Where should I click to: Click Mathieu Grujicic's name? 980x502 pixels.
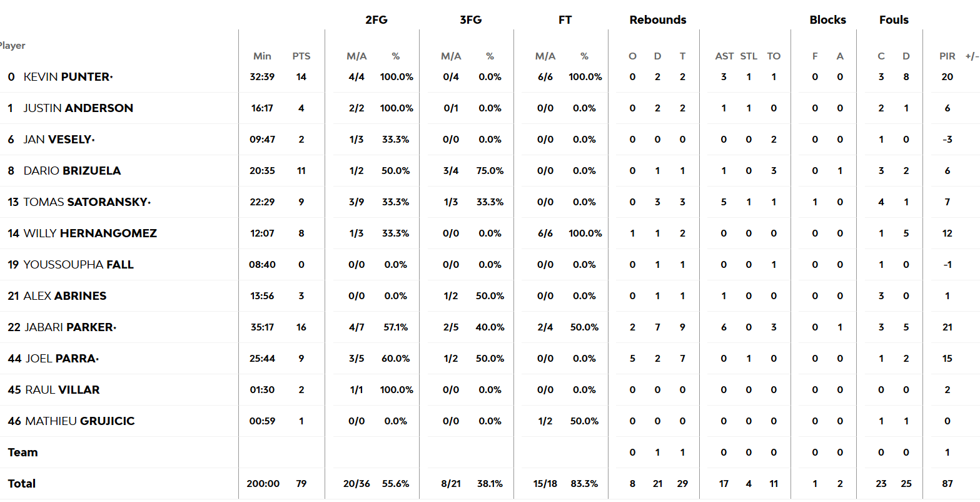click(x=79, y=421)
